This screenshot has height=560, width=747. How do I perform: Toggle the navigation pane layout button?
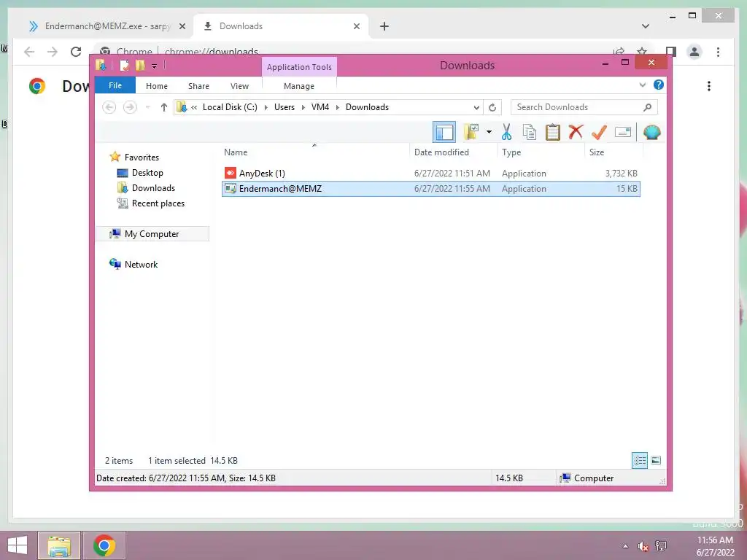point(444,133)
